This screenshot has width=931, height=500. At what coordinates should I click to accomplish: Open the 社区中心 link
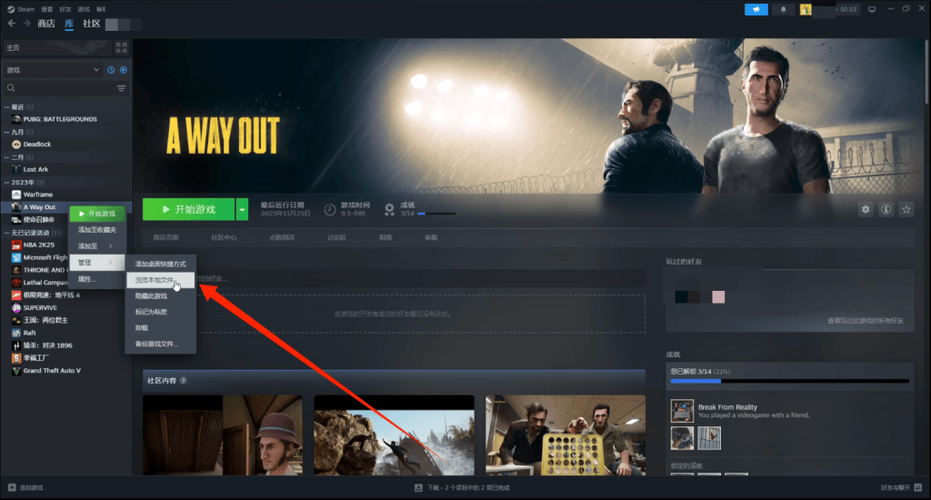tap(223, 238)
